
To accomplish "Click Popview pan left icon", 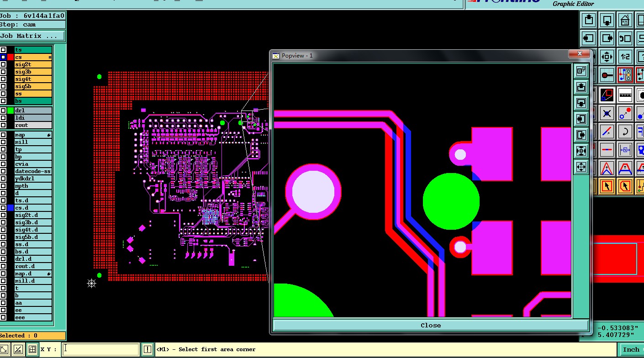I will tap(581, 119).
